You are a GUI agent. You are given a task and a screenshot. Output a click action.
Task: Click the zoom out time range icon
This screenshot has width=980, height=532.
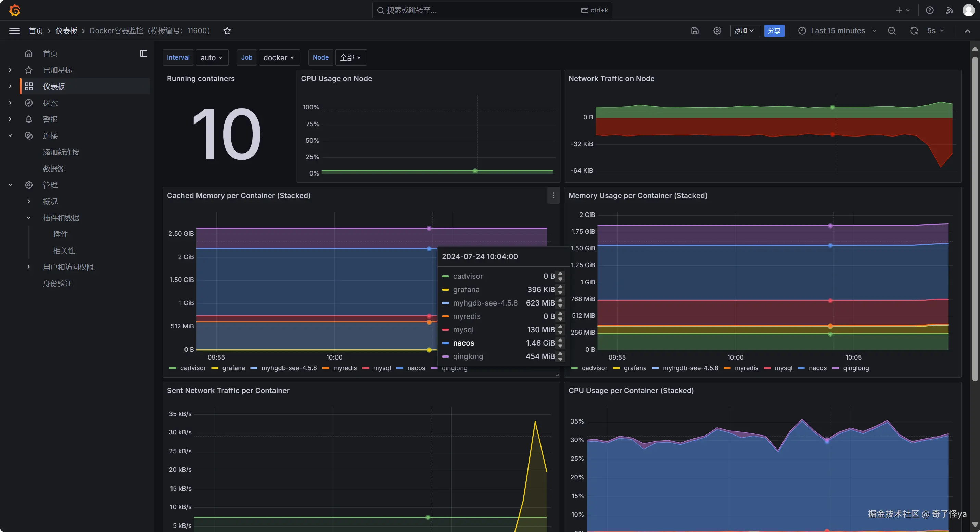click(892, 31)
